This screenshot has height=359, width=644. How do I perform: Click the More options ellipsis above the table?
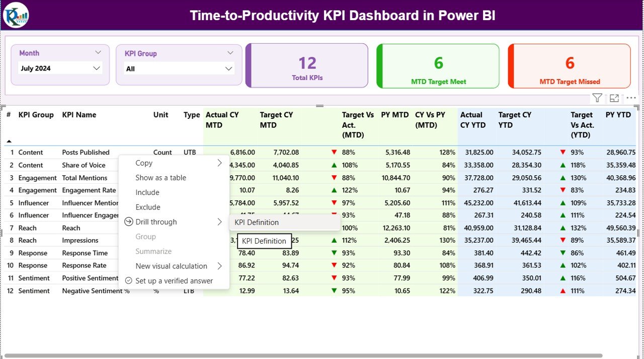point(630,98)
